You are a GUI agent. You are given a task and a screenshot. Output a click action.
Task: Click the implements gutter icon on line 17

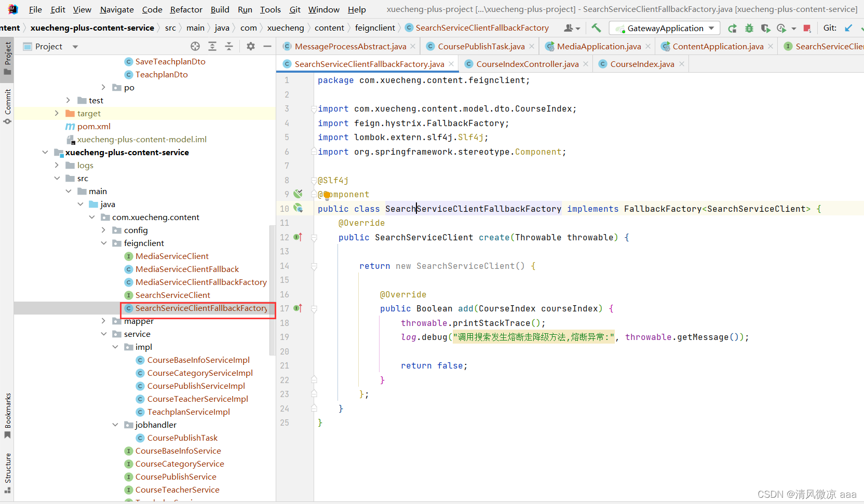click(x=298, y=308)
